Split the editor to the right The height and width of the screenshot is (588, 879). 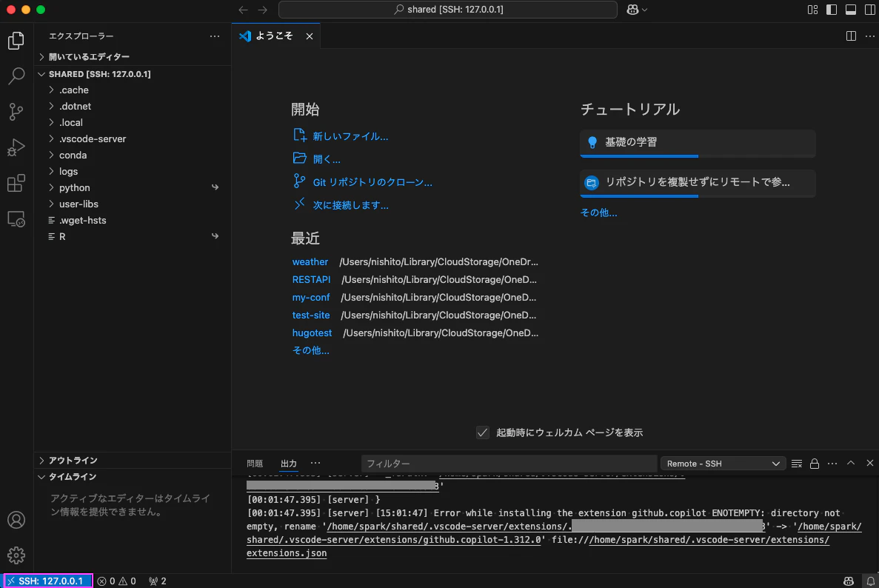click(x=851, y=36)
